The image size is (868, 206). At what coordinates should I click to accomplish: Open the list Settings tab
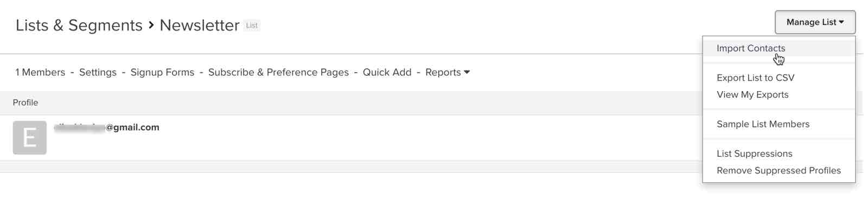(98, 72)
